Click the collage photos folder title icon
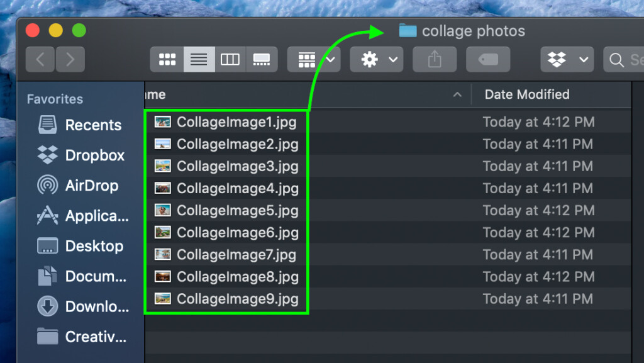Screen dimensions: 644x363 click(408, 30)
